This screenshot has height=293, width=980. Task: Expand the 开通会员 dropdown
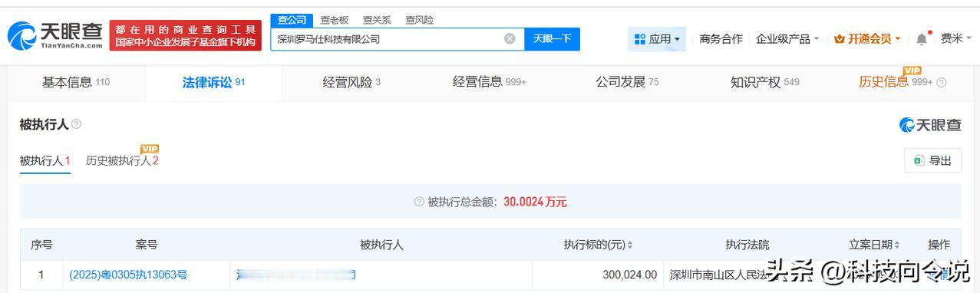tap(868, 38)
